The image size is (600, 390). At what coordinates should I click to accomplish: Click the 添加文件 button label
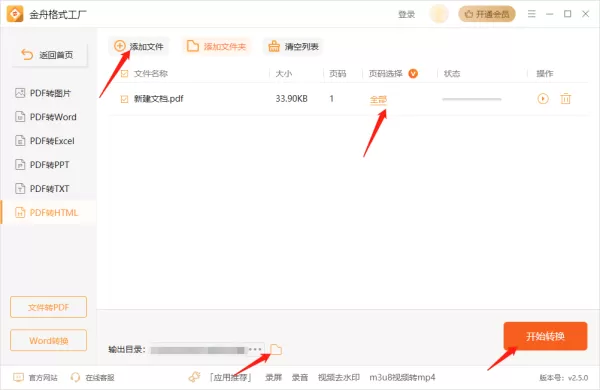point(147,47)
